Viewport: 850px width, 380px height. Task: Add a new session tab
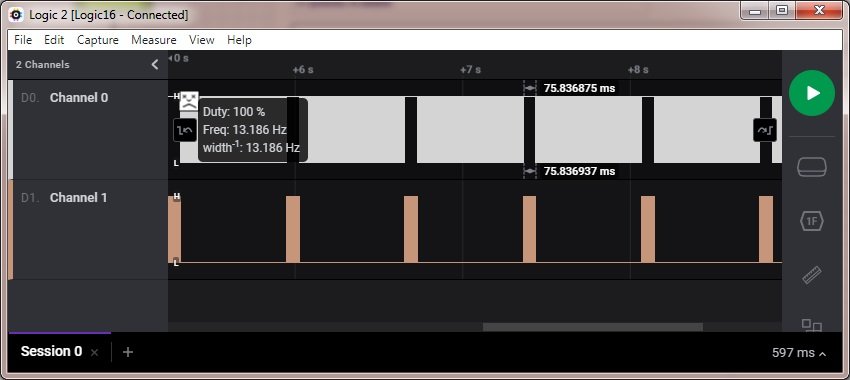(x=127, y=352)
